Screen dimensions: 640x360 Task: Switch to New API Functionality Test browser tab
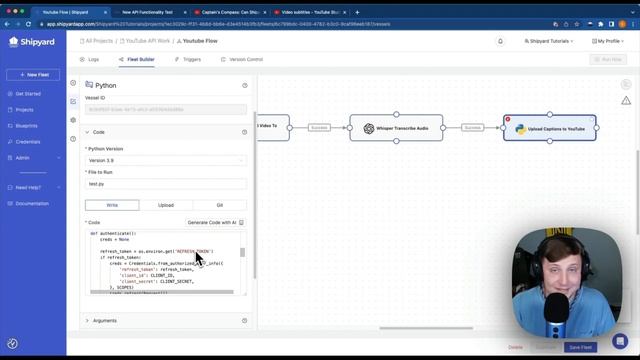click(x=149, y=12)
